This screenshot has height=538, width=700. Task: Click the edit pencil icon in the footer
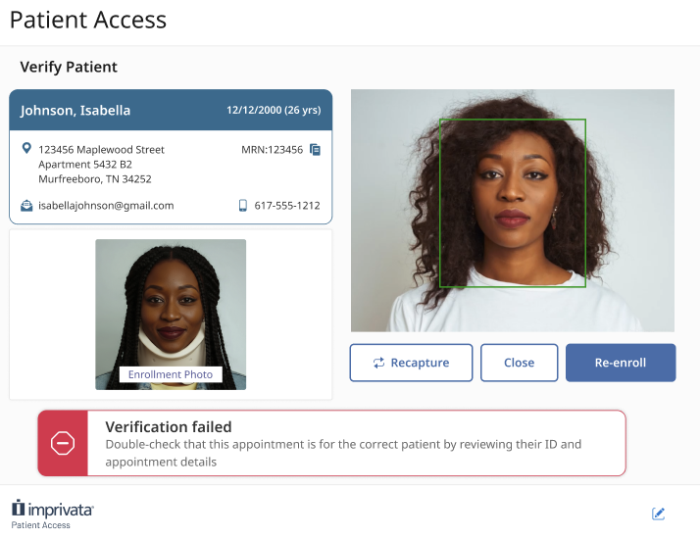pyautogui.click(x=658, y=514)
